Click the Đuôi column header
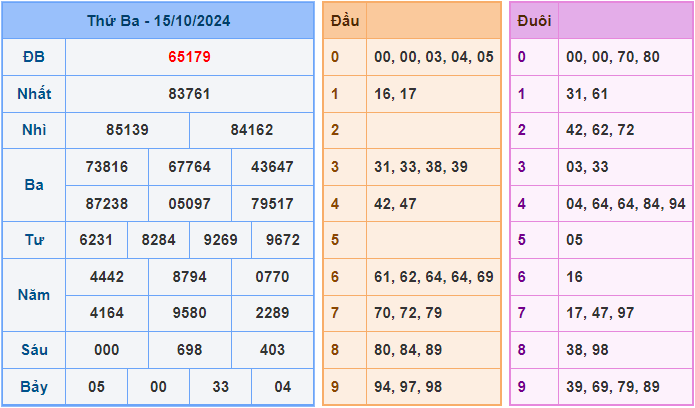Screen dimensions: 695x408 pos(534,20)
